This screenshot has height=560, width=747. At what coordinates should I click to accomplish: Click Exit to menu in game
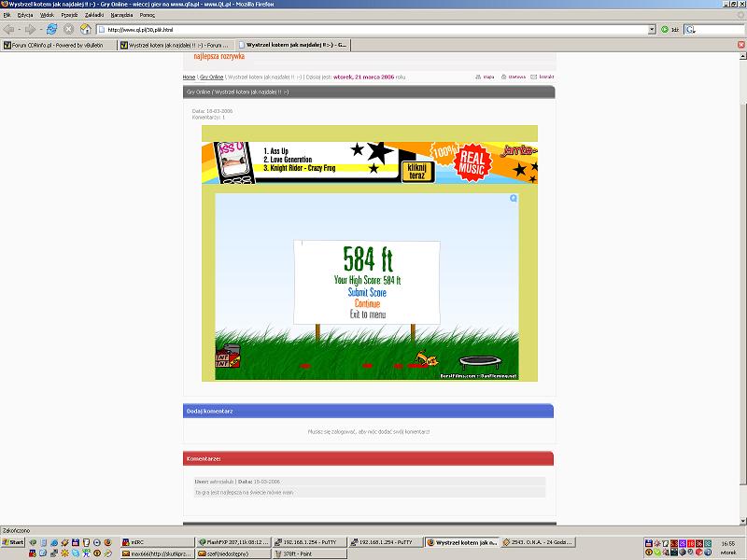point(368,315)
